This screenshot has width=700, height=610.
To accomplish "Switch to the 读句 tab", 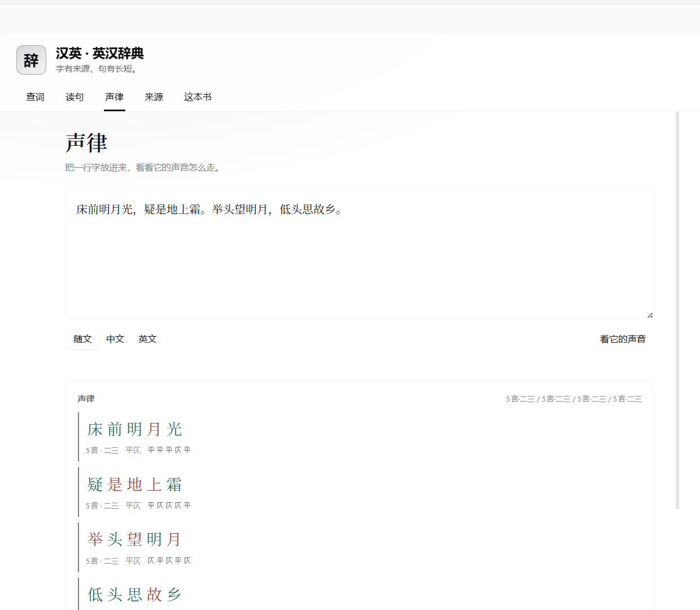I will click(75, 97).
